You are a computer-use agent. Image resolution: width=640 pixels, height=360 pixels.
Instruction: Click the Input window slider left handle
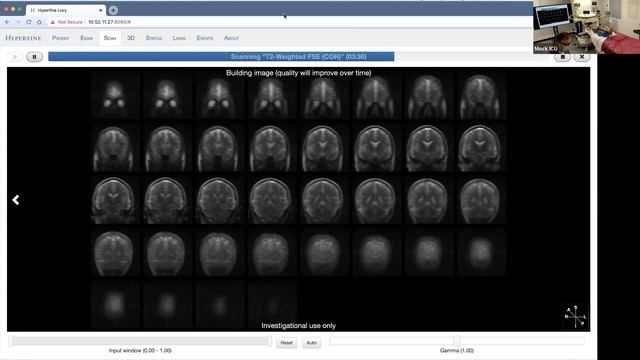coord(11,341)
